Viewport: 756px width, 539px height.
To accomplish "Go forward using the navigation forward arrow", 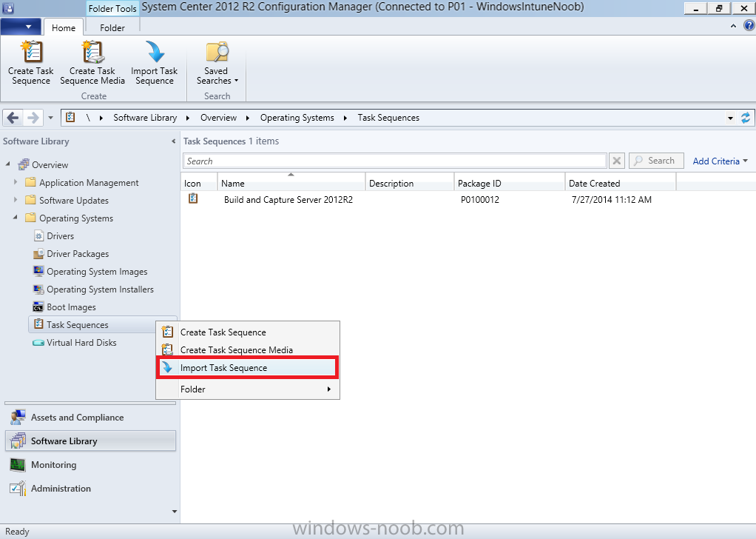I will [x=33, y=118].
